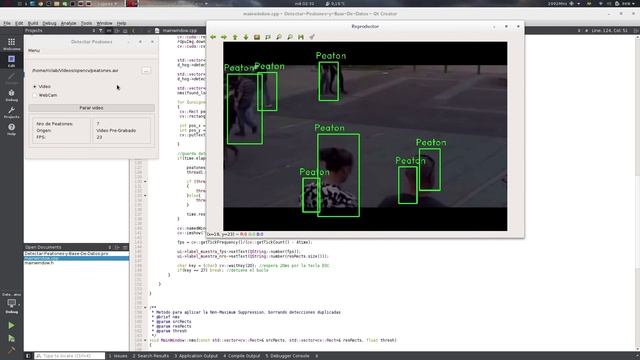
Task: Collapse the MainWindow::nms function fold arrow
Action: [145, 340]
